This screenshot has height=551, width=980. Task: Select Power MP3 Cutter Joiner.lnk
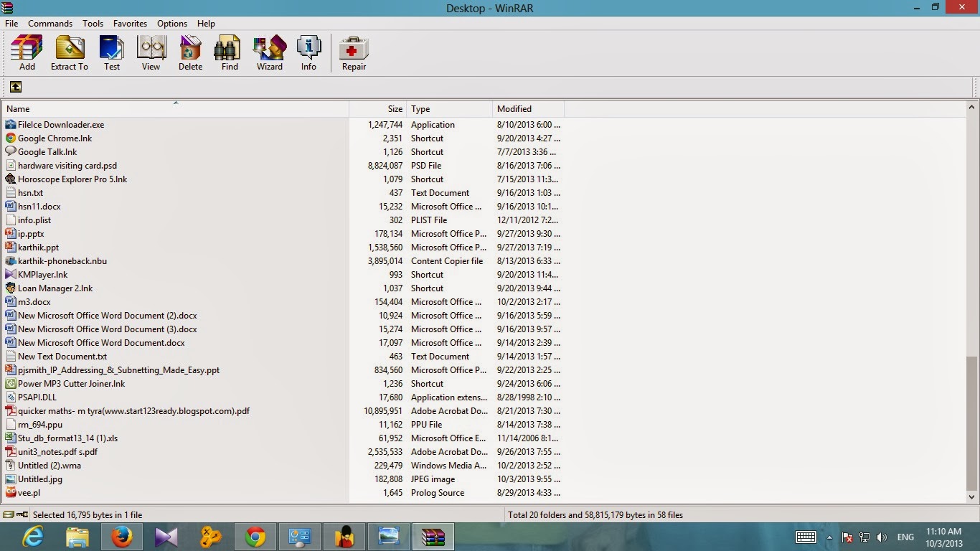click(x=72, y=384)
